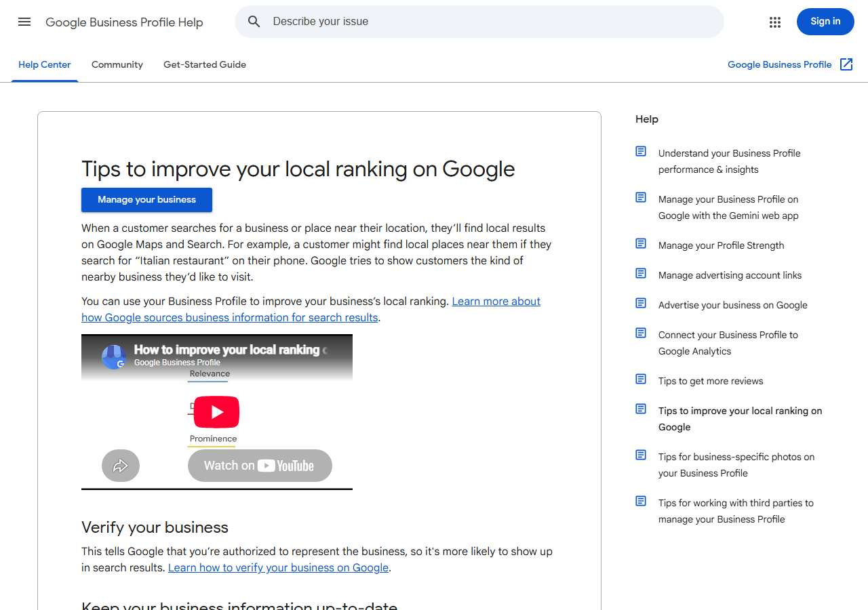Click article icon beside Manage advertising account links

pos(641,273)
